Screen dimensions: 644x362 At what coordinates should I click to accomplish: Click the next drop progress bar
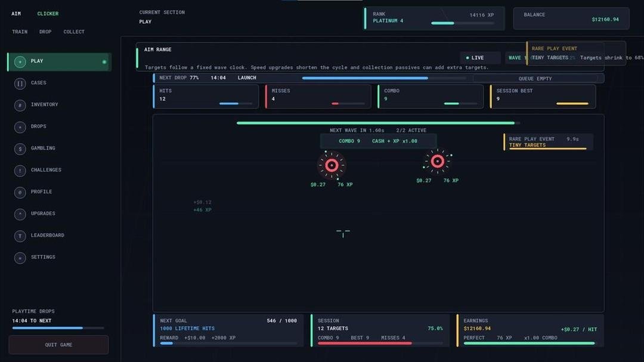(x=383, y=78)
